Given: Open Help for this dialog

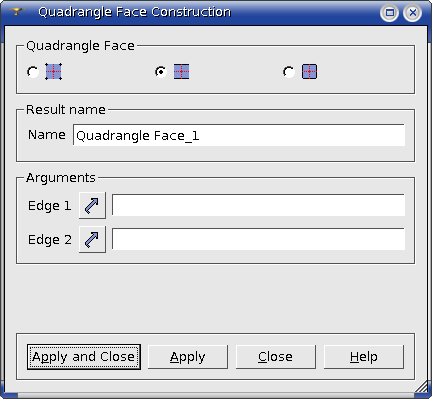Looking at the screenshot, I should click(x=364, y=357).
